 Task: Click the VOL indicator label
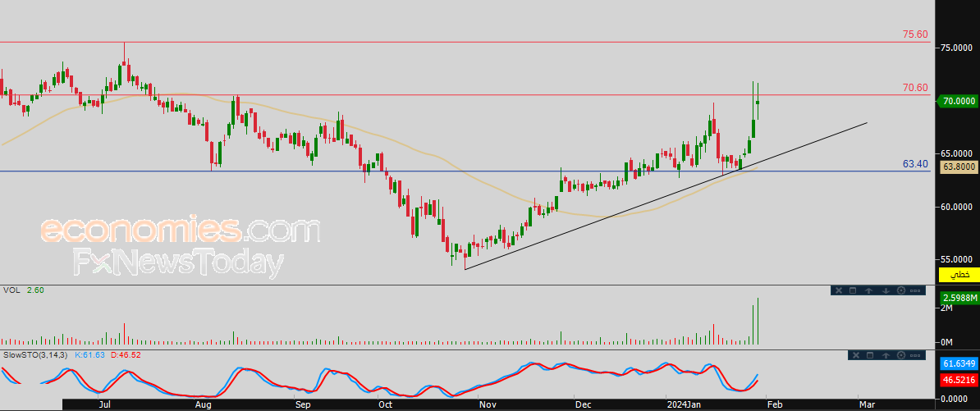(11, 290)
